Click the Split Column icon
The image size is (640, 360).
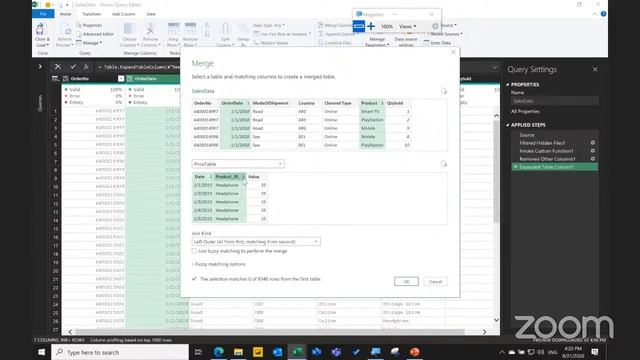click(x=225, y=29)
